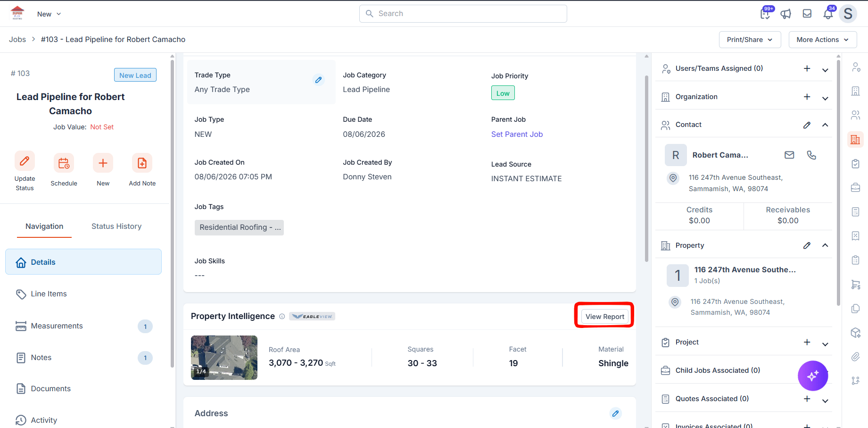Switch to the Navigation tab
This screenshot has width=868, height=428.
pyautogui.click(x=44, y=227)
